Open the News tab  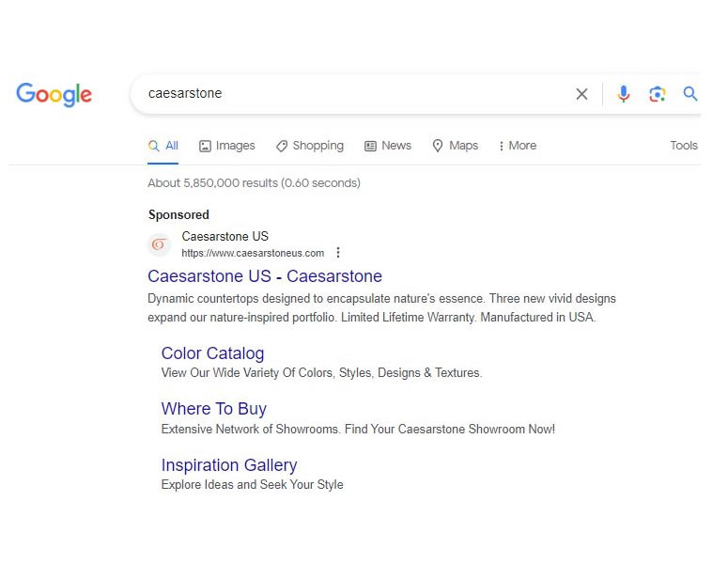388,146
